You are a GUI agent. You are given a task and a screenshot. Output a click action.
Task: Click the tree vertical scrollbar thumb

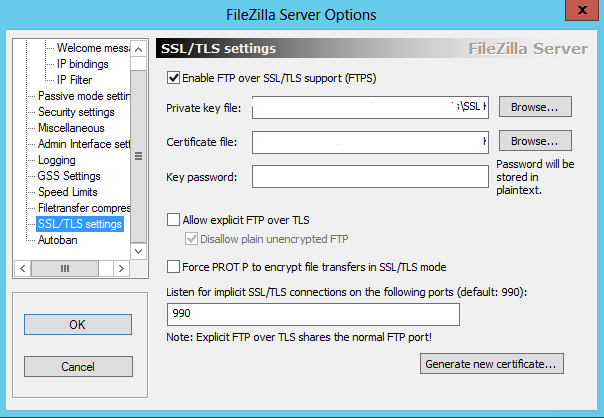(138, 156)
